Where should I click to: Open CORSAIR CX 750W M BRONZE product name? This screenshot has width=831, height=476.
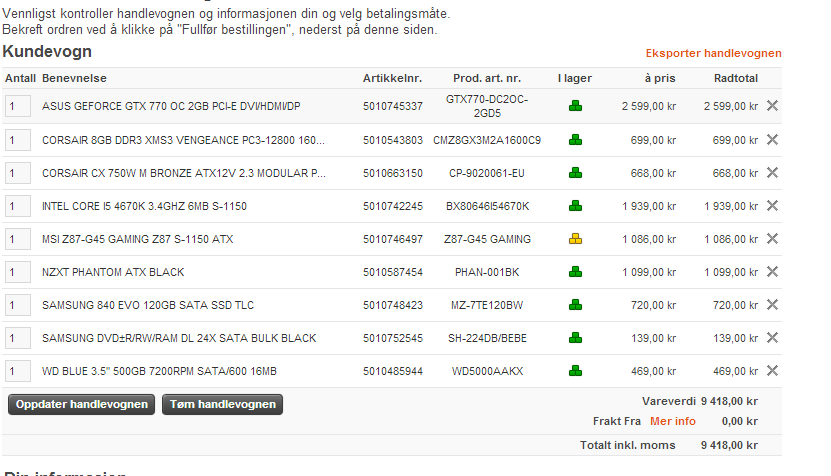coord(184,173)
